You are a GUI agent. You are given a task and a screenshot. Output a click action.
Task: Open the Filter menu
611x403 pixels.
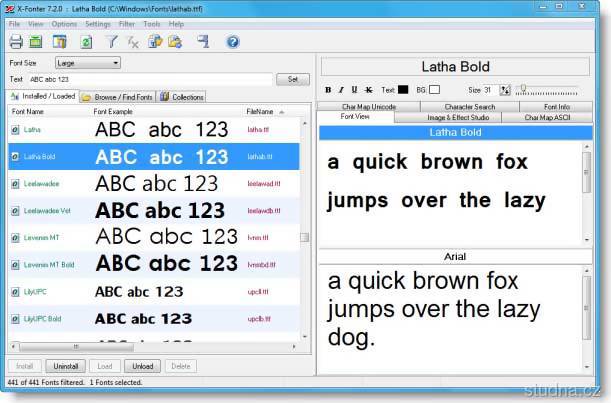tap(127, 24)
